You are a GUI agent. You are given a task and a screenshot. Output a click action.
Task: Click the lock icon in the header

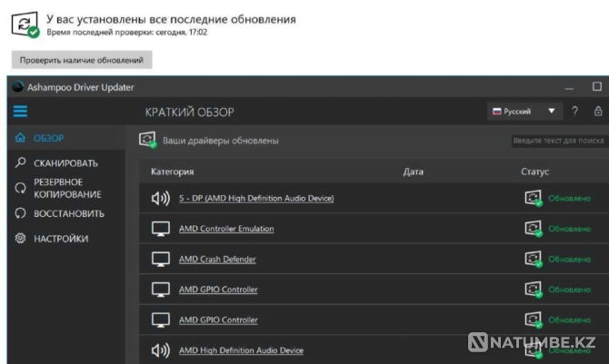[598, 112]
